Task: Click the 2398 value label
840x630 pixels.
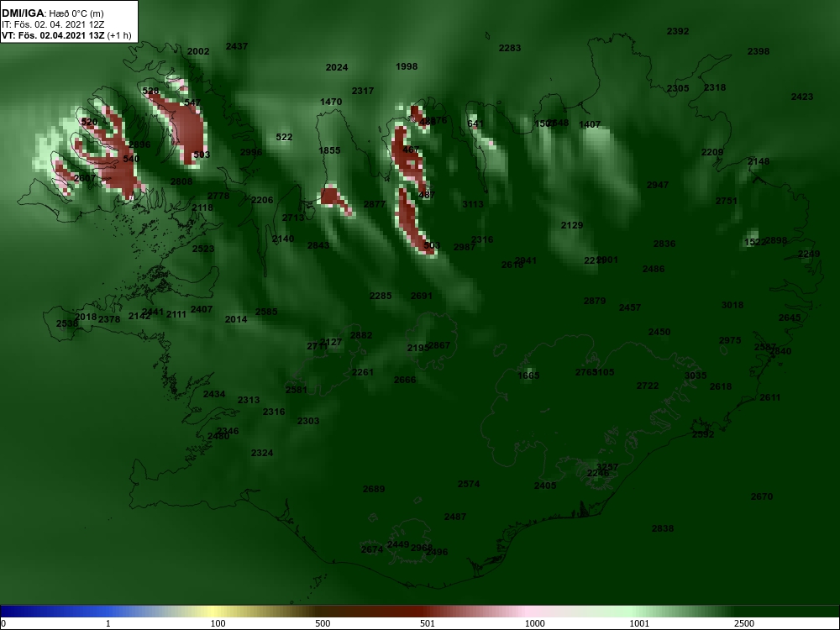Action: point(759,51)
